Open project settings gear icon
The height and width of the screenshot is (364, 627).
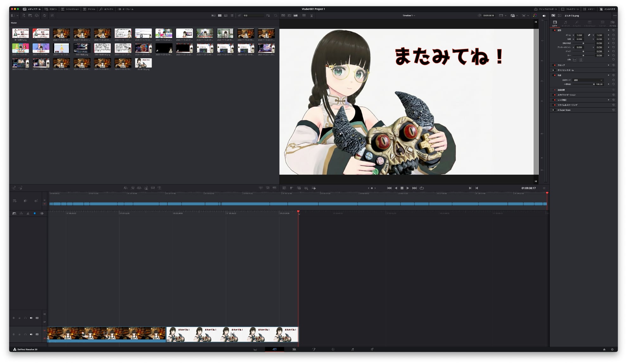click(x=612, y=349)
